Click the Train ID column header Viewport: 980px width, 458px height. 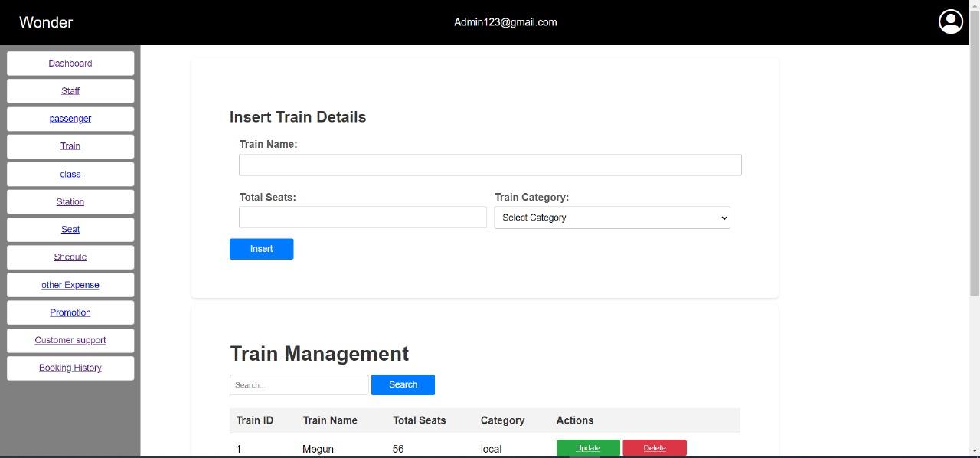pos(255,420)
